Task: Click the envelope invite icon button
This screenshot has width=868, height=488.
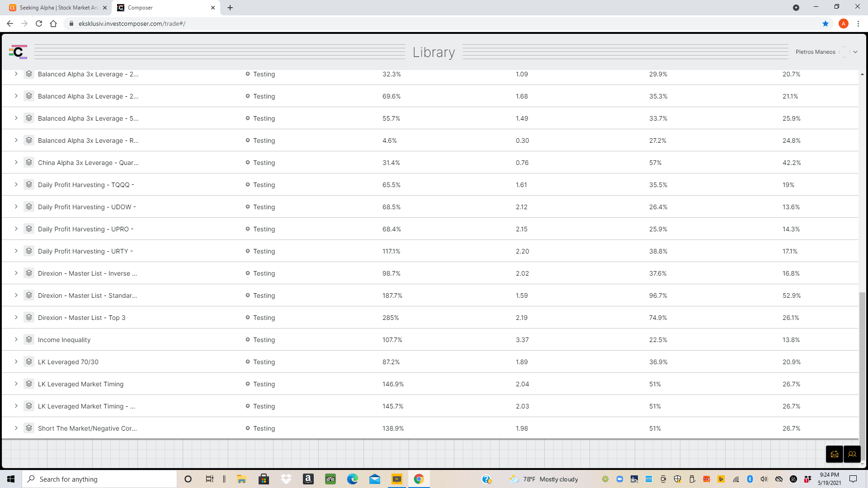Action: pos(834,454)
